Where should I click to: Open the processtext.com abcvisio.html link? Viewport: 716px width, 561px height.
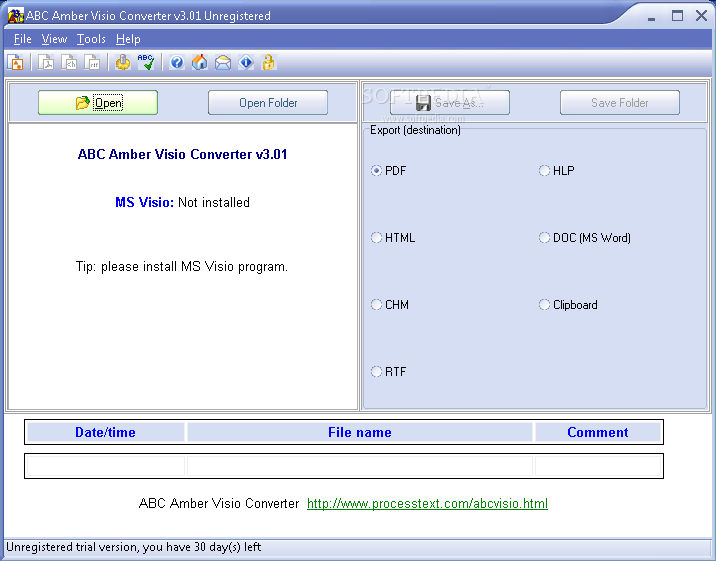427,503
